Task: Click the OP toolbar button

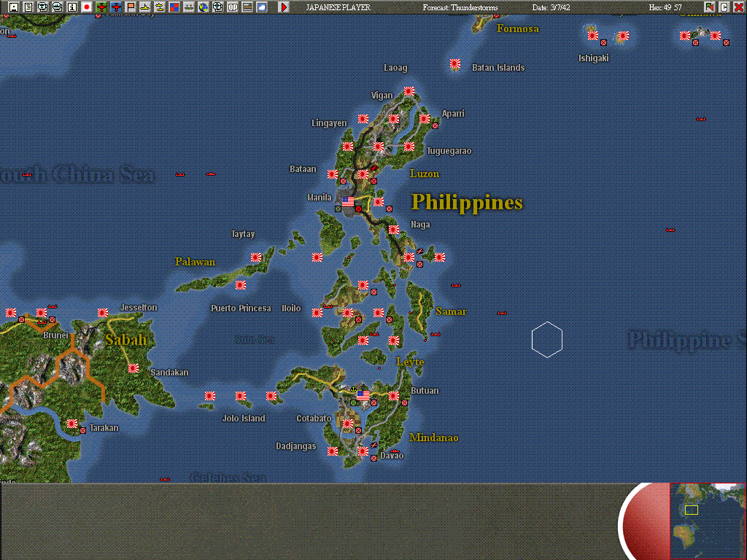Action: coord(233,7)
